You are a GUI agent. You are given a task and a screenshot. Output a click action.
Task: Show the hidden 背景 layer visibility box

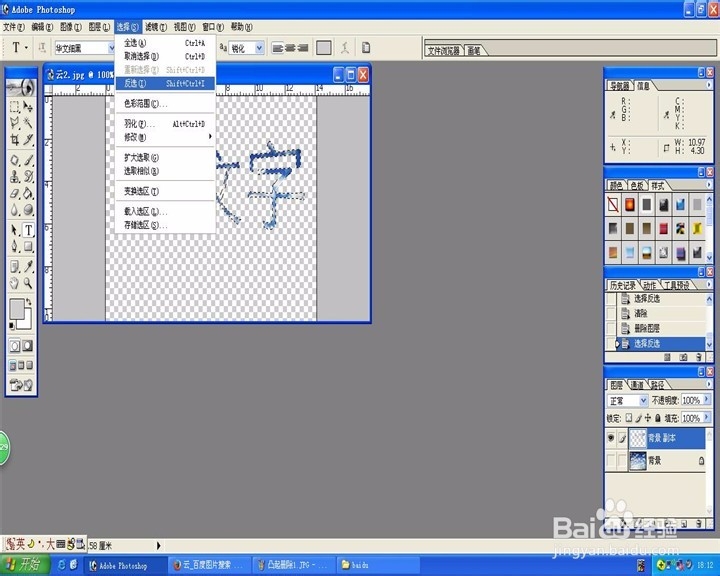(611, 460)
